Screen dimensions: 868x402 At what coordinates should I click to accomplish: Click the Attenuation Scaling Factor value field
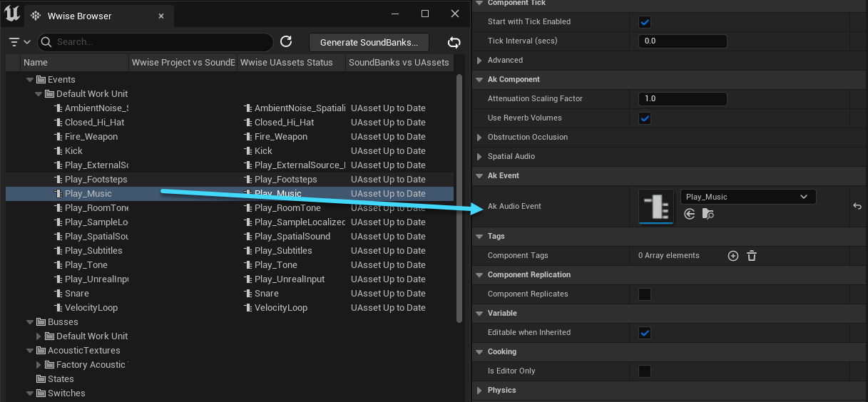coord(682,99)
